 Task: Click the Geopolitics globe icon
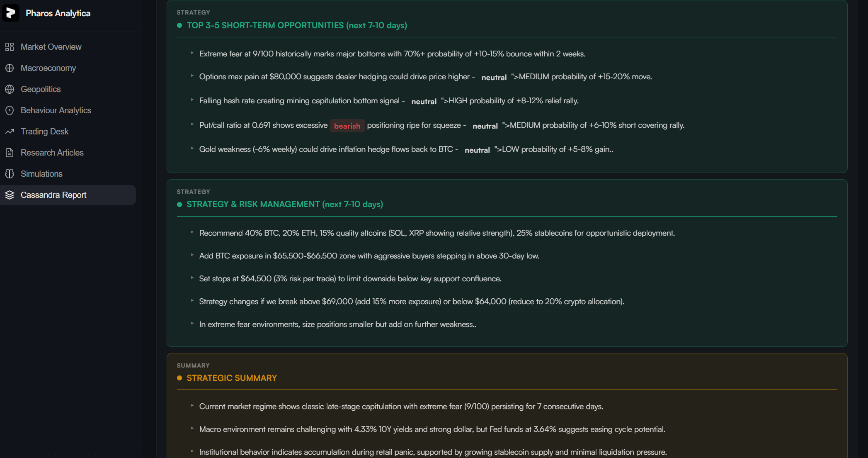[10, 89]
